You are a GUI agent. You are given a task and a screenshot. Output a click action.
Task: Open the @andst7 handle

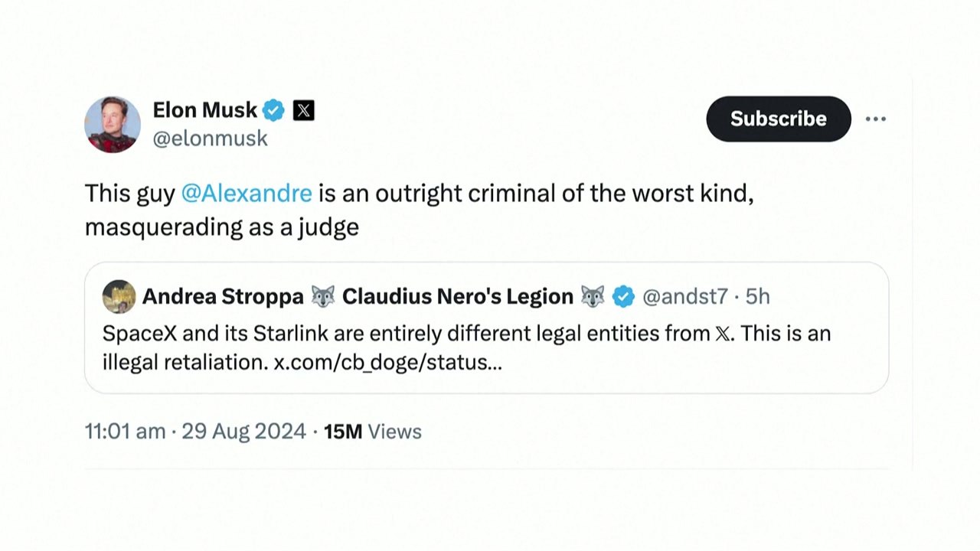684,297
